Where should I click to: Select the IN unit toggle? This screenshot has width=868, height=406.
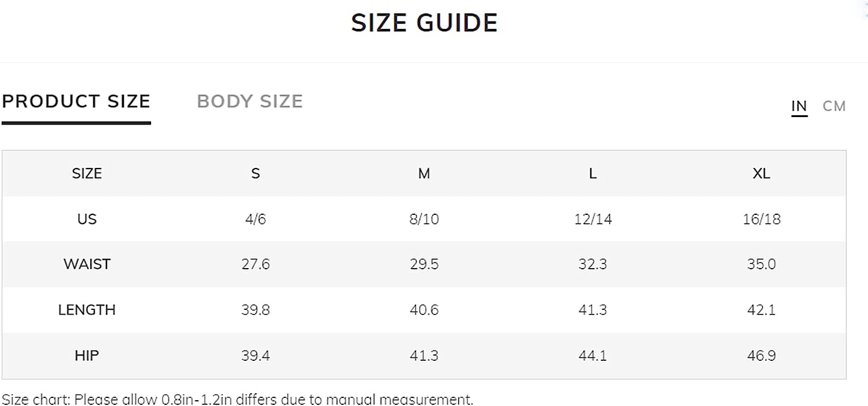coord(799,107)
